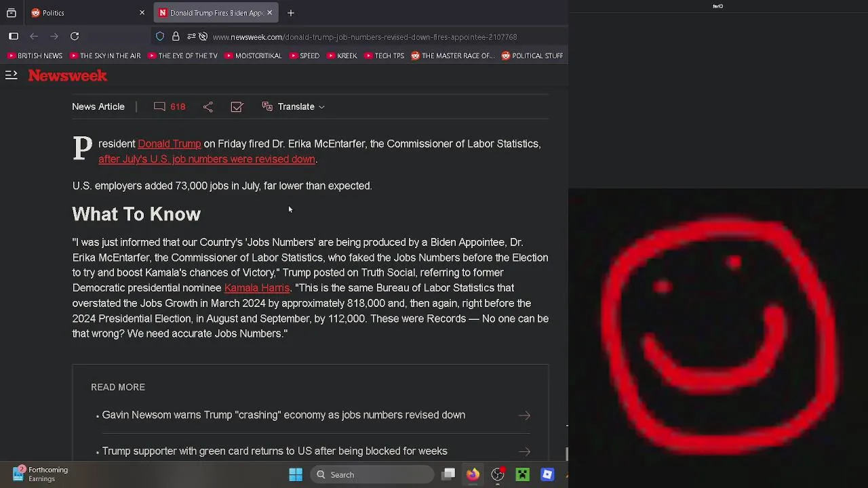Close the Newsweek article tab
The image size is (868, 488).
pyautogui.click(x=269, y=13)
